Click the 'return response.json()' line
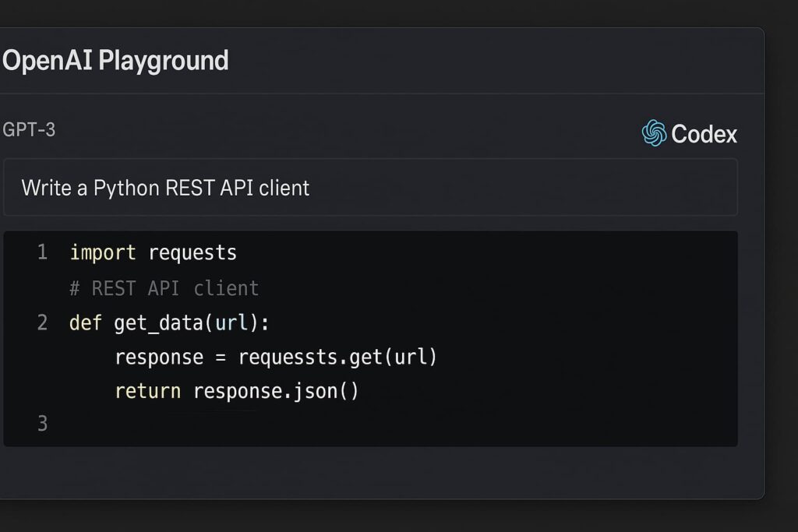The height and width of the screenshot is (532, 798). 237,391
